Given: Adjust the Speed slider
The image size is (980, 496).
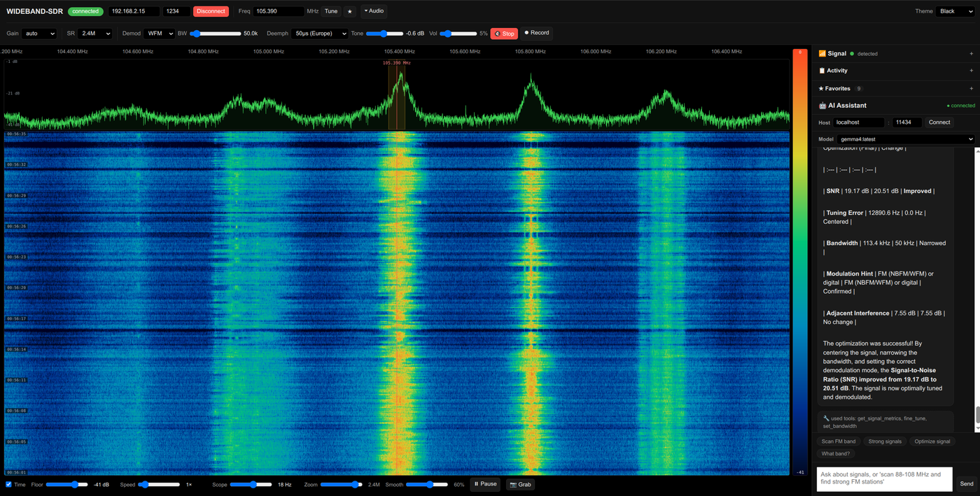Looking at the screenshot, I should pos(159,484).
